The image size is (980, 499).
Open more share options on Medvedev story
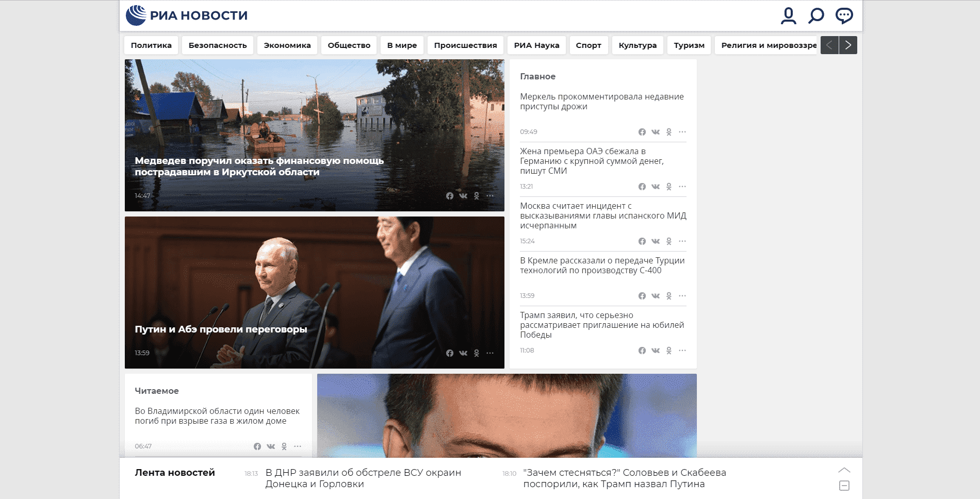(x=490, y=196)
